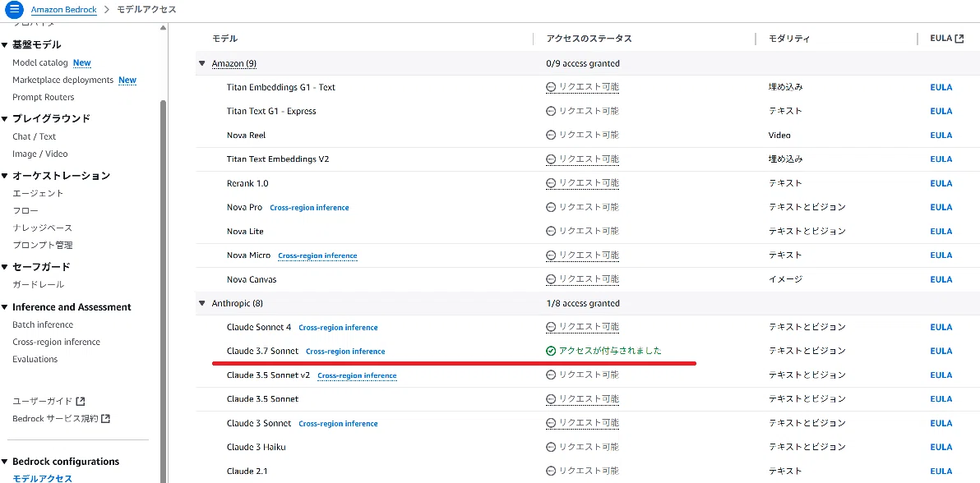Click リクエスト可能 status for Claude 3.5 Sonnet

click(589, 399)
